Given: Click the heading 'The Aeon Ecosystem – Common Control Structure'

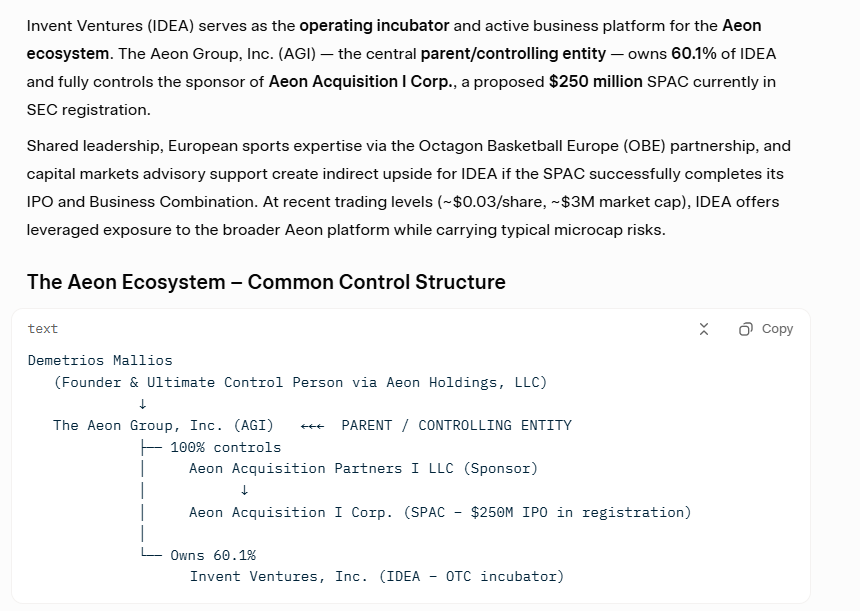Looking at the screenshot, I should [x=266, y=282].
